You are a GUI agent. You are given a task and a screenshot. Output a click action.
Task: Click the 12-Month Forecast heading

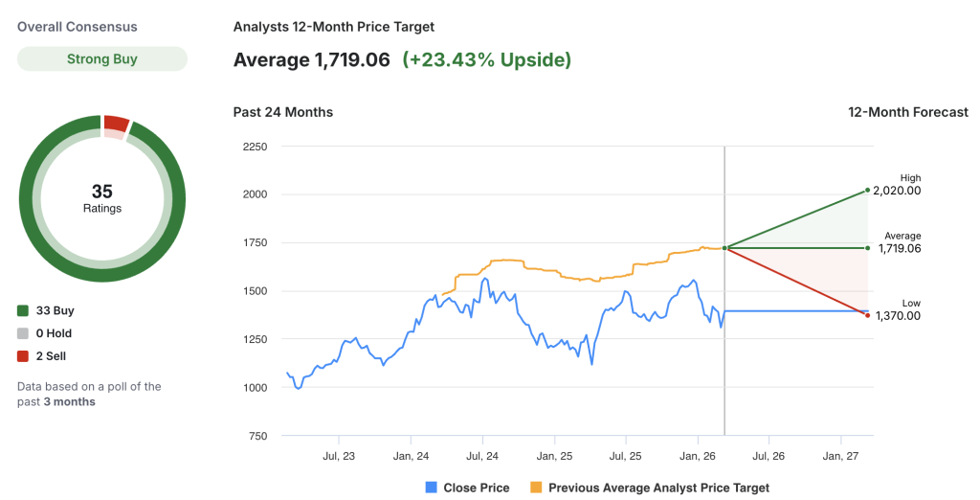[907, 112]
